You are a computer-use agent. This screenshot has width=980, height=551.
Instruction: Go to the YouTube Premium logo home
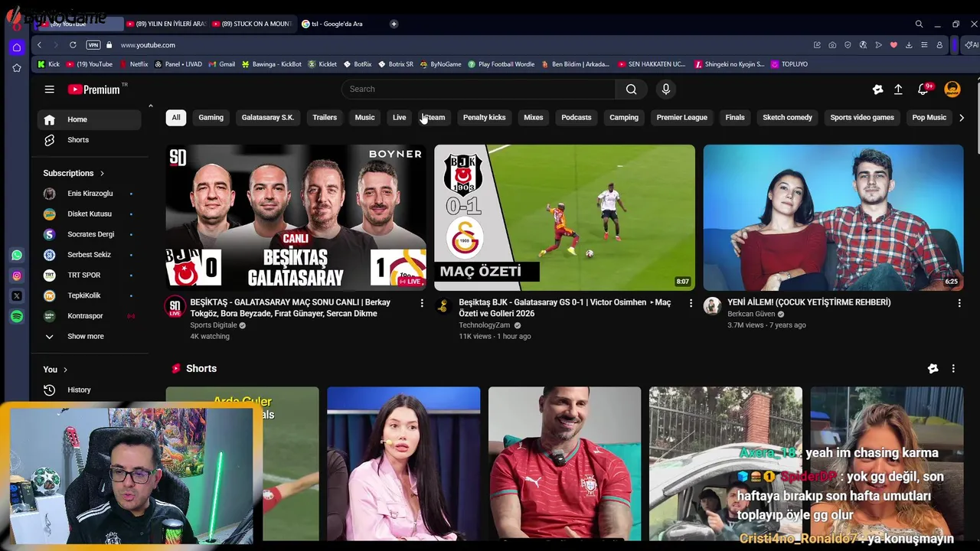94,90
